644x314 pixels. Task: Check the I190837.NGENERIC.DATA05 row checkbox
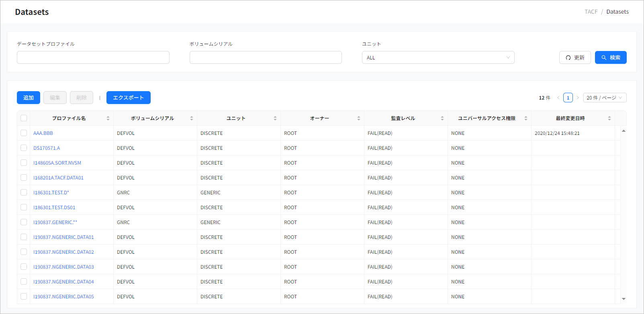tap(24, 296)
